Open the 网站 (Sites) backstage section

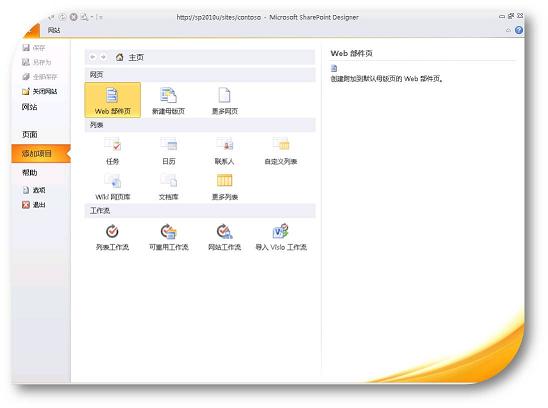coord(29,107)
